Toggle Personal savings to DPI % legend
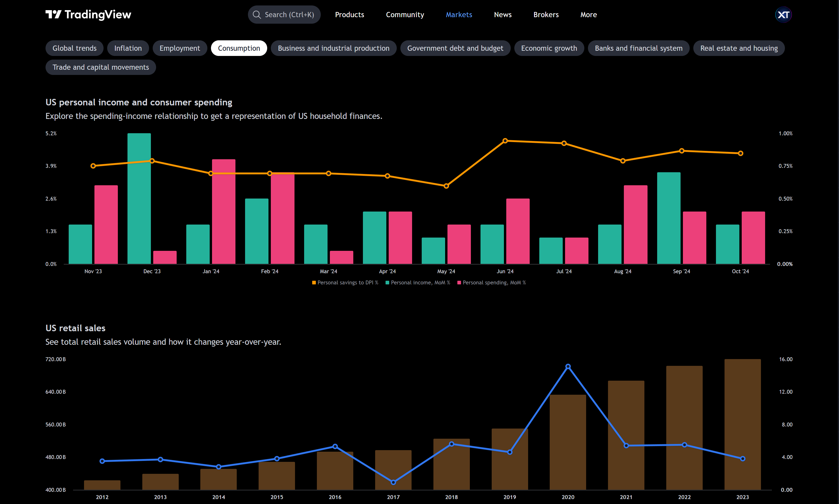The height and width of the screenshot is (504, 839). coord(345,283)
